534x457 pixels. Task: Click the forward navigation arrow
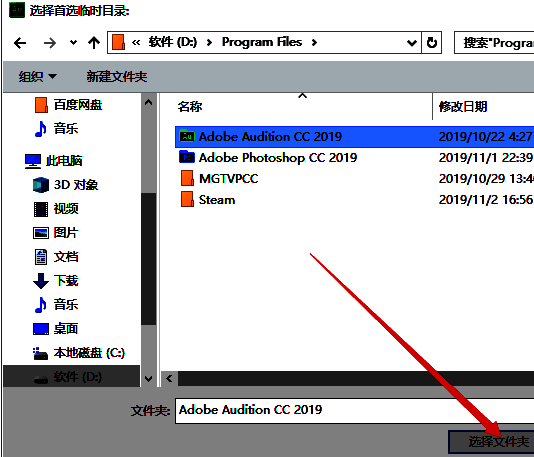50,43
